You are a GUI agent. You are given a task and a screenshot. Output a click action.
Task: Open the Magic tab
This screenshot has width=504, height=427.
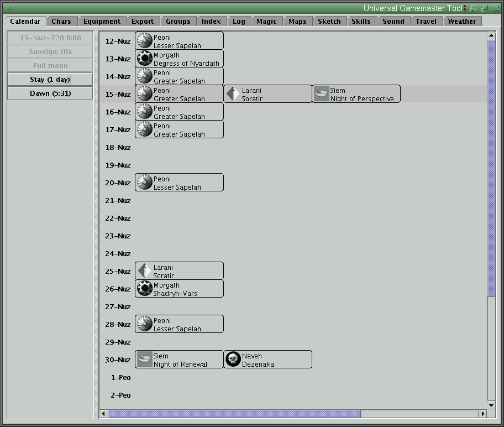coord(266,21)
